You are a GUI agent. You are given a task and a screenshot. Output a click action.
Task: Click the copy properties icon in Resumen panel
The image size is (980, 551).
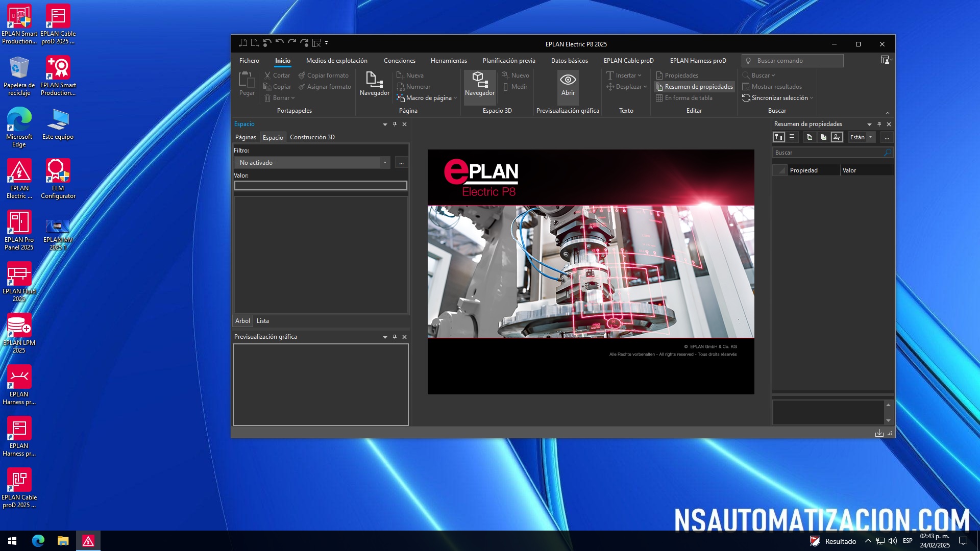809,137
